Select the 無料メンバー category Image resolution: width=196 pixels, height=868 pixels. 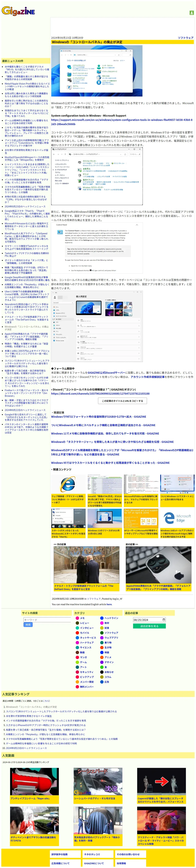click(x=87, y=686)
